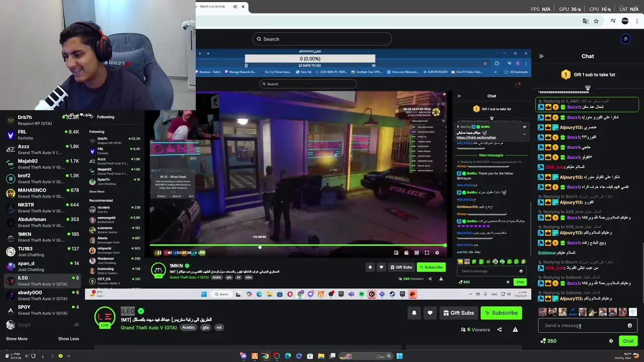
Task: Open 1MKN channel in sidebar
Action: tap(42, 237)
